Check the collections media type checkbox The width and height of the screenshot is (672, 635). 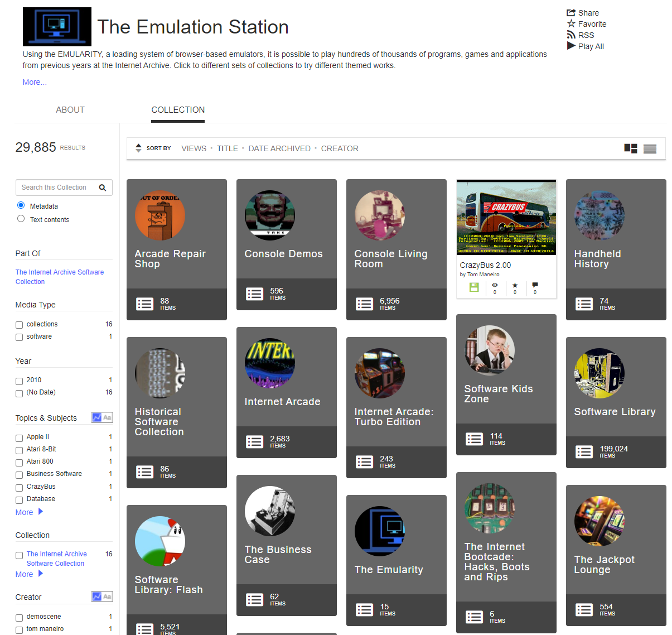click(20, 325)
